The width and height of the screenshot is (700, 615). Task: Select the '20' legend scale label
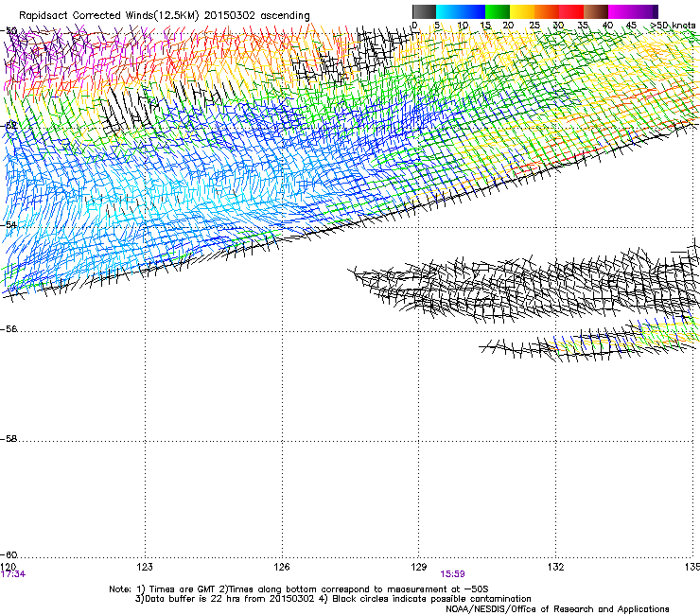pyautogui.click(x=508, y=26)
